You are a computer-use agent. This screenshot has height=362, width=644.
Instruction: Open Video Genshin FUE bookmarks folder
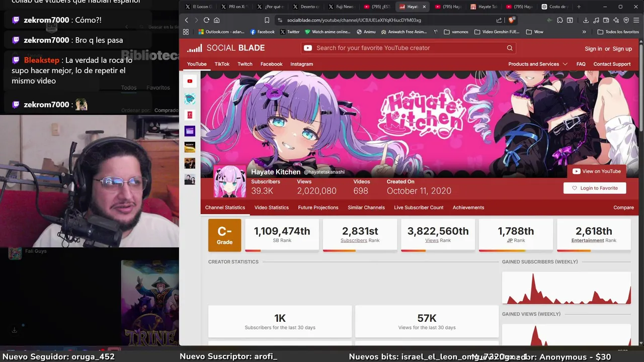(496, 32)
